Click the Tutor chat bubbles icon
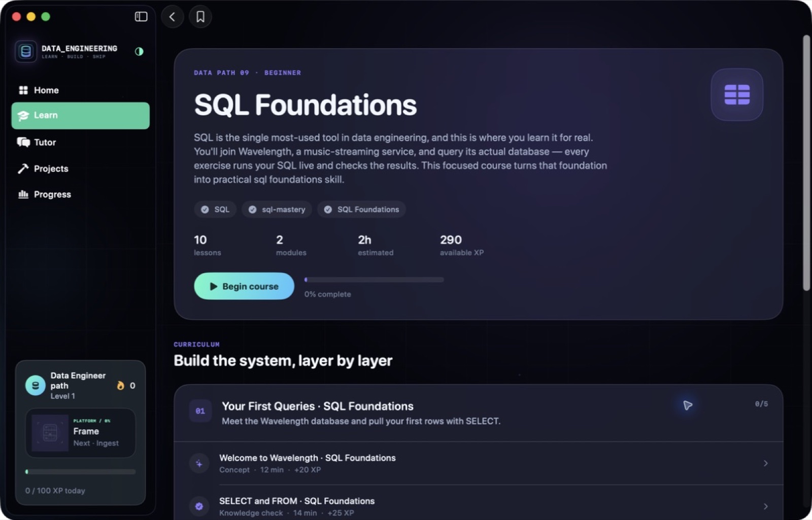Image resolution: width=812 pixels, height=520 pixels. click(x=23, y=142)
